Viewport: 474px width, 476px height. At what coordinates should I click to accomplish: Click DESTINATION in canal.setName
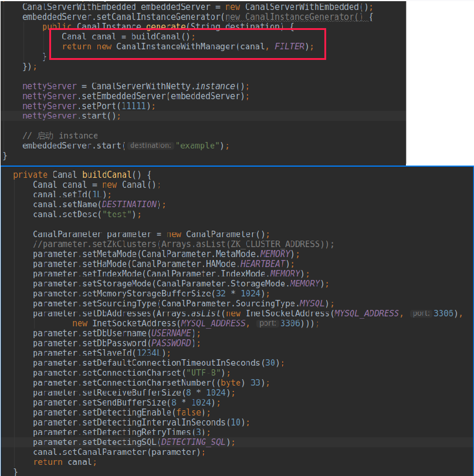(129, 204)
